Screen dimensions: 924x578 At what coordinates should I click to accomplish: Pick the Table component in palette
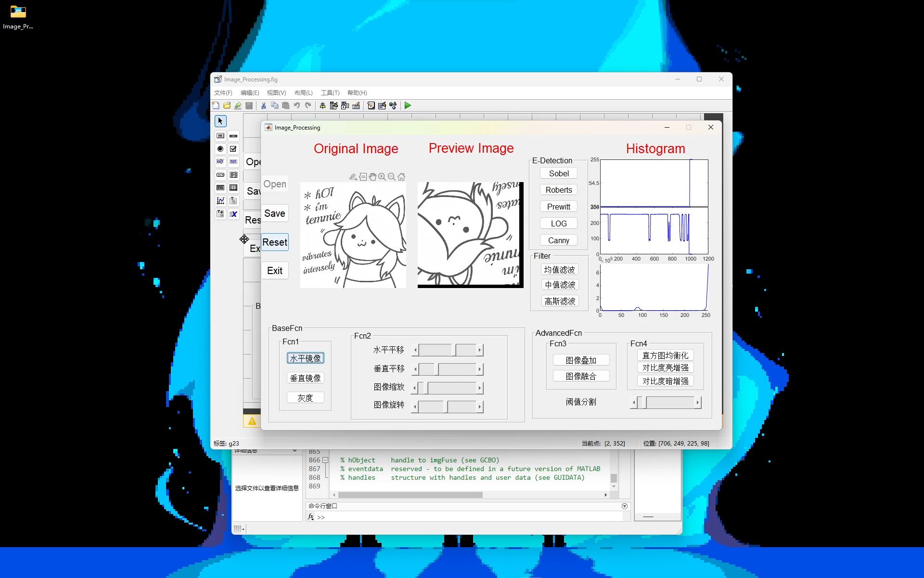pyautogui.click(x=233, y=188)
